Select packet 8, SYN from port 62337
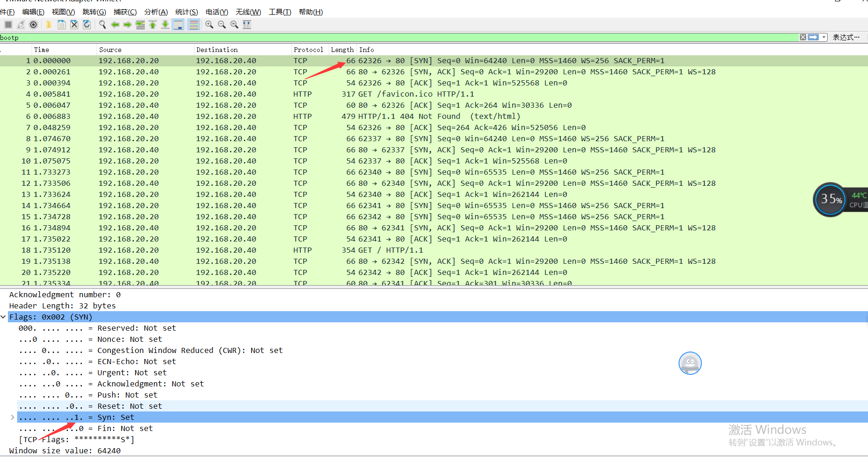Image resolution: width=868 pixels, height=457 pixels. click(434, 138)
